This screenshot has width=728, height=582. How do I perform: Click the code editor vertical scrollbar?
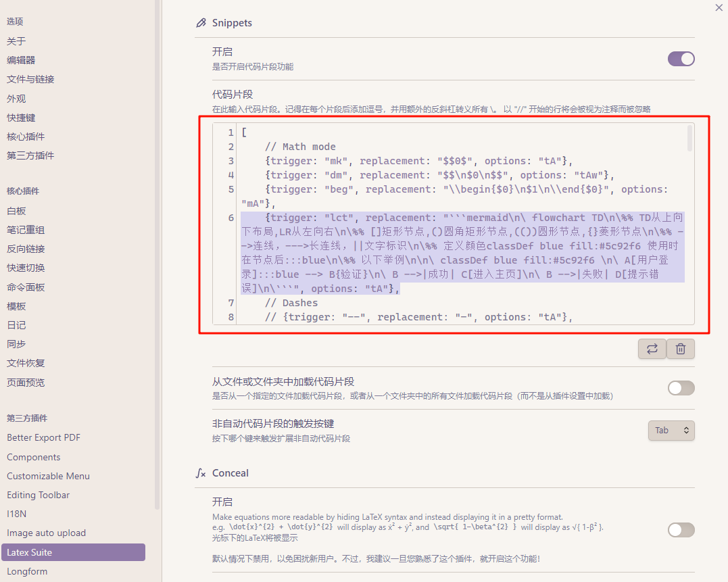tap(689, 139)
